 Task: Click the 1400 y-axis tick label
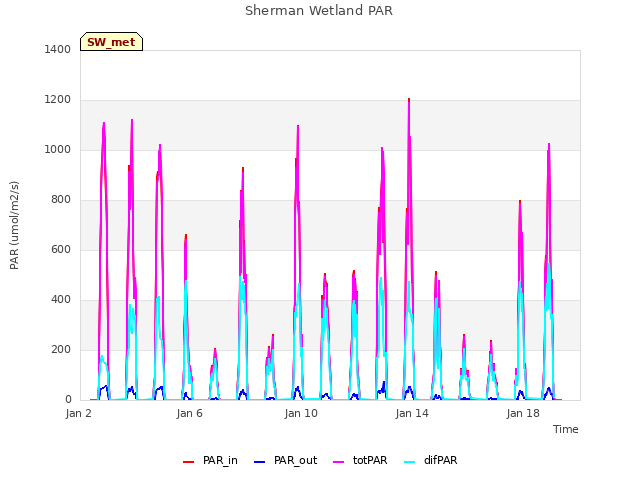pos(58,49)
